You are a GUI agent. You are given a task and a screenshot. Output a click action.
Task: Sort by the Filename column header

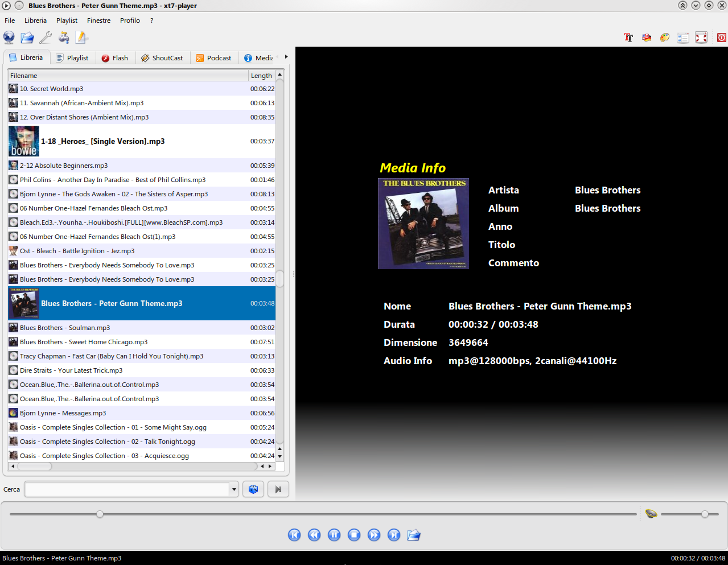[x=128, y=76]
